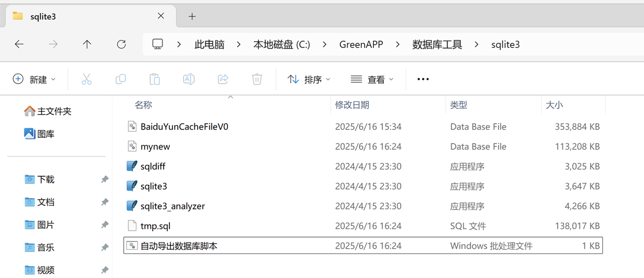The height and width of the screenshot is (278, 644).
Task: Refresh the sqlite3 folder view
Action: (x=121, y=44)
